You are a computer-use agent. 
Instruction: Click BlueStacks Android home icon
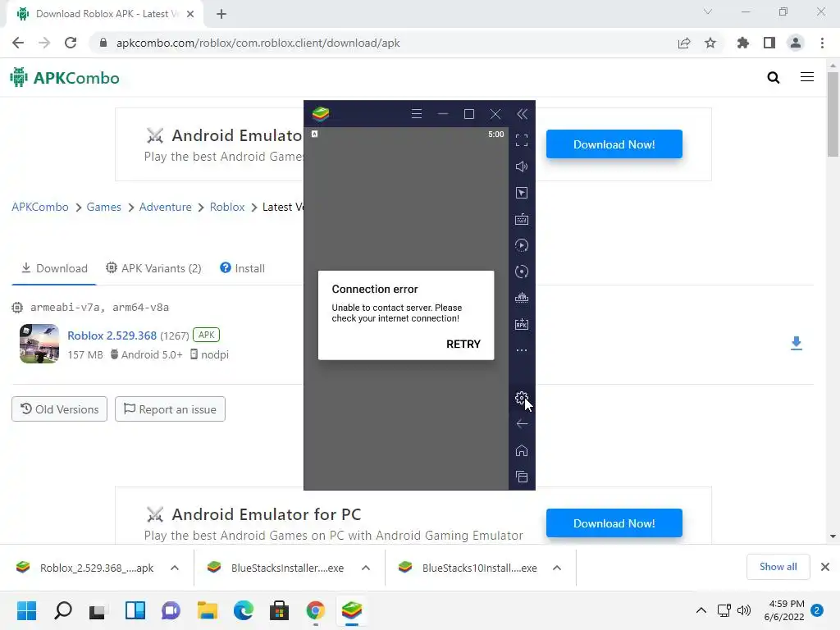tap(521, 450)
